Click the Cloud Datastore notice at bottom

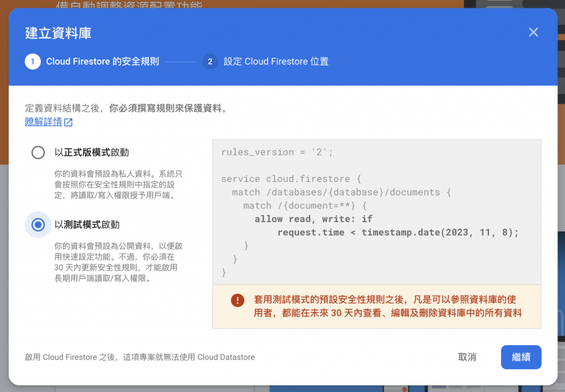click(140, 357)
